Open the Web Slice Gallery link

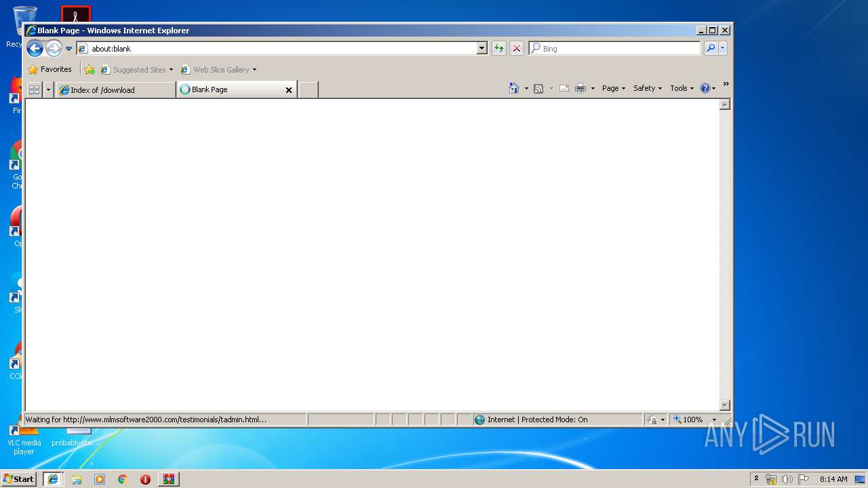[214, 69]
